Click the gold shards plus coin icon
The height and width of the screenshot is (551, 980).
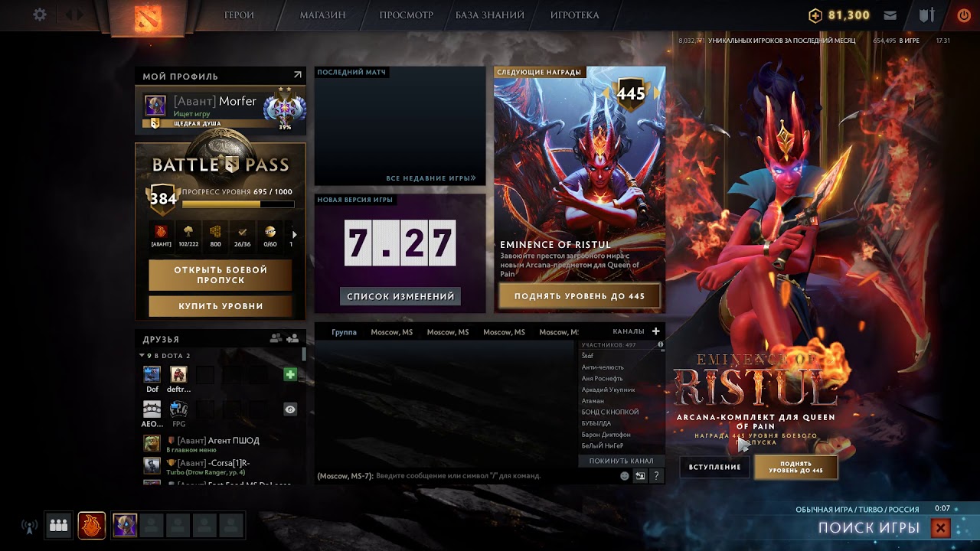pos(815,15)
